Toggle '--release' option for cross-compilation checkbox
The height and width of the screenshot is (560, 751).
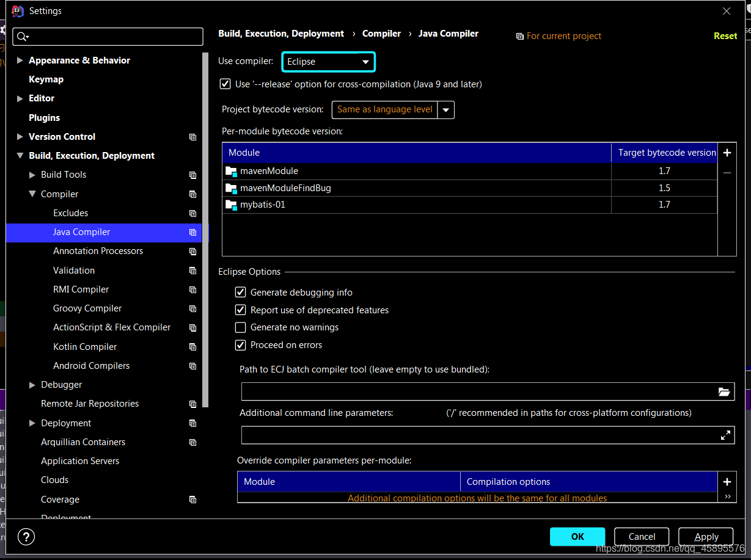coord(225,84)
